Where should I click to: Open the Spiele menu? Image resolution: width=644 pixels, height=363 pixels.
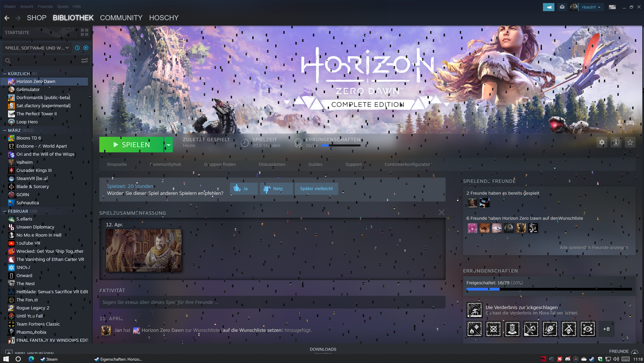click(63, 7)
